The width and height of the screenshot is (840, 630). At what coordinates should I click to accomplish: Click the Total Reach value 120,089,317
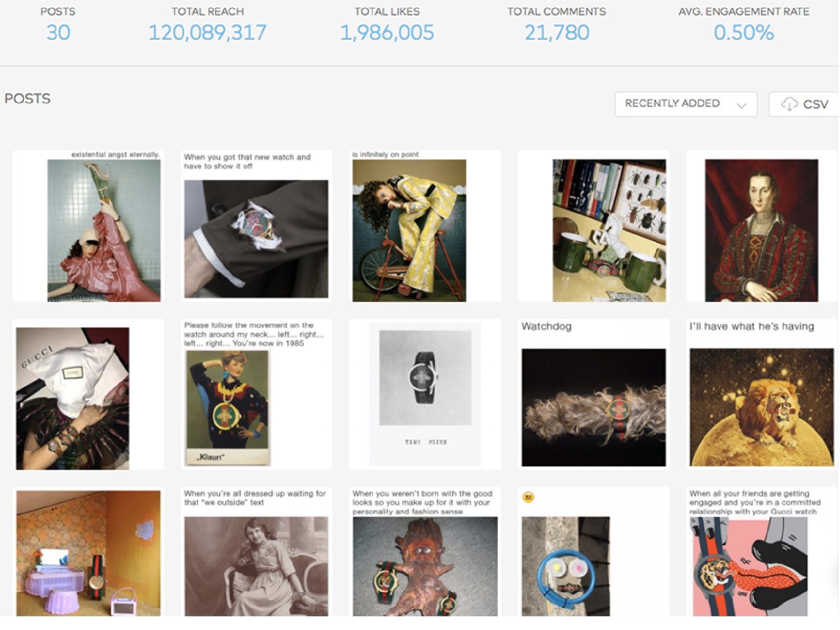[207, 33]
